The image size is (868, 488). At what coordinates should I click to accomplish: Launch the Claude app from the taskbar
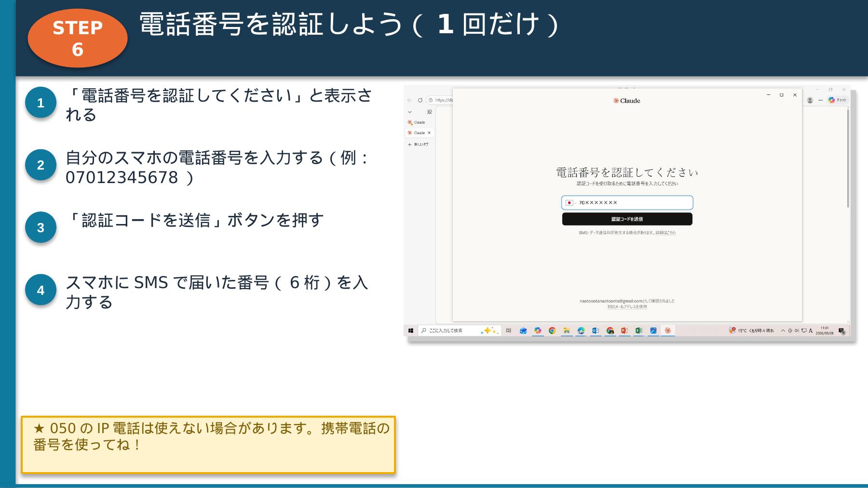(668, 331)
